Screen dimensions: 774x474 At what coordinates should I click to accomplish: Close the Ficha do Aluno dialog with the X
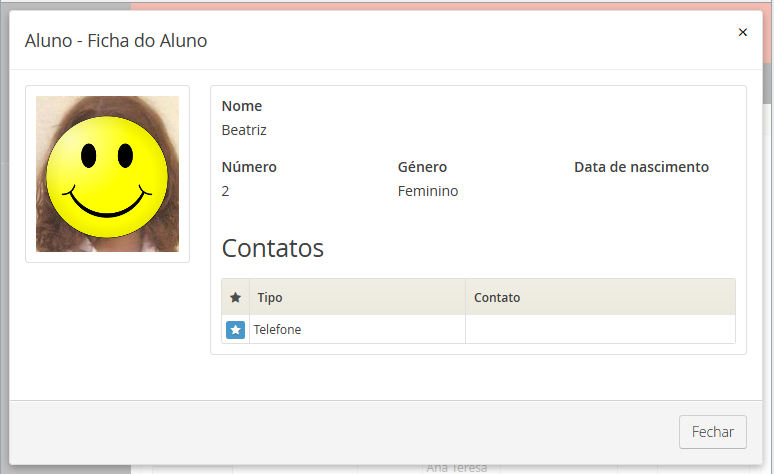(x=742, y=33)
